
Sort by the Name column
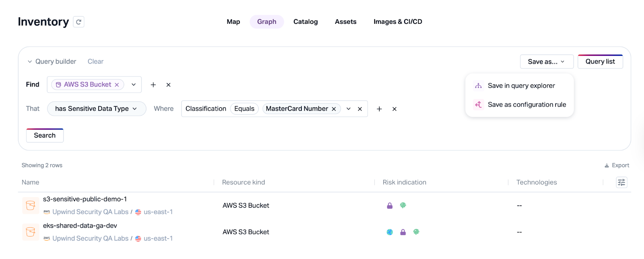pyautogui.click(x=30, y=182)
